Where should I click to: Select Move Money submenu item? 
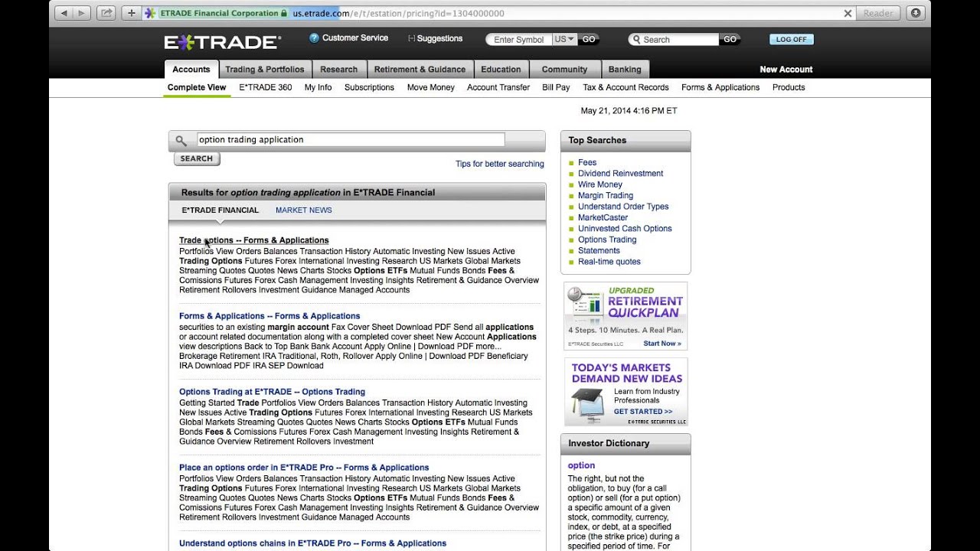point(431,87)
